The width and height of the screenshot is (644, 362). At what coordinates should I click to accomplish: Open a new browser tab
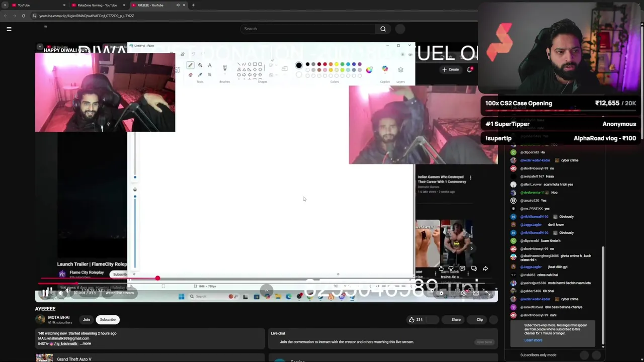tap(193, 5)
